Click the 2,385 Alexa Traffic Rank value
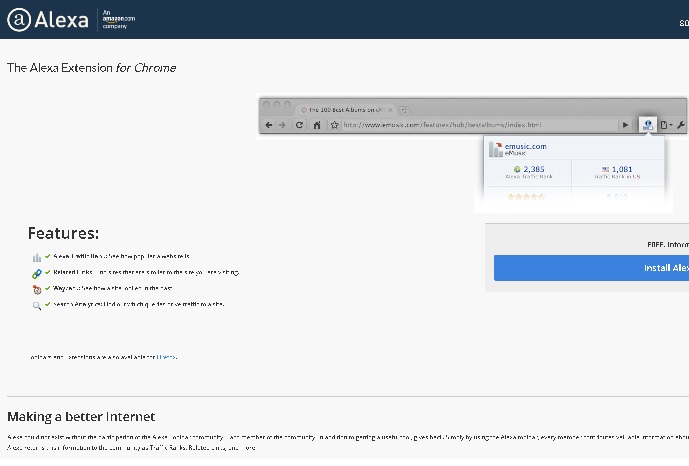Viewport: 689px width, 466px height. click(533, 169)
